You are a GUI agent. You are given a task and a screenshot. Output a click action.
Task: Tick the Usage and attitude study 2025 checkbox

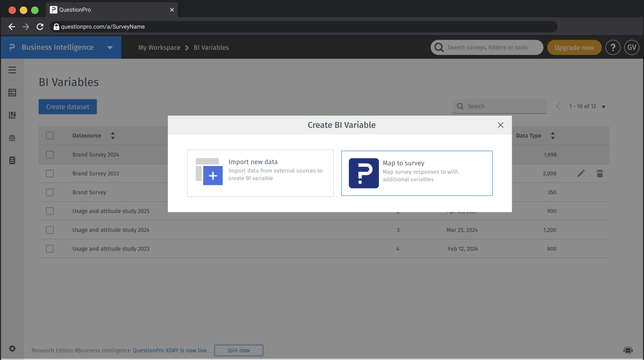[50, 211]
